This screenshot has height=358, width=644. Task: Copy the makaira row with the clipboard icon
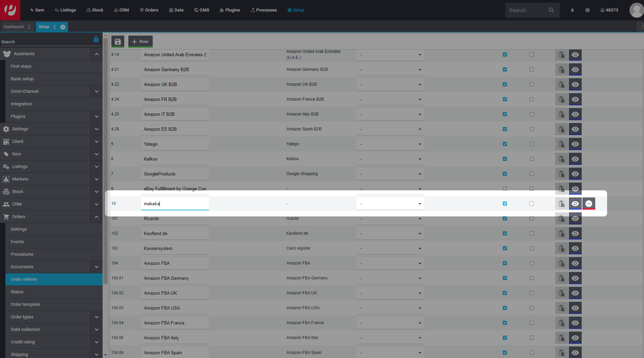(561, 204)
